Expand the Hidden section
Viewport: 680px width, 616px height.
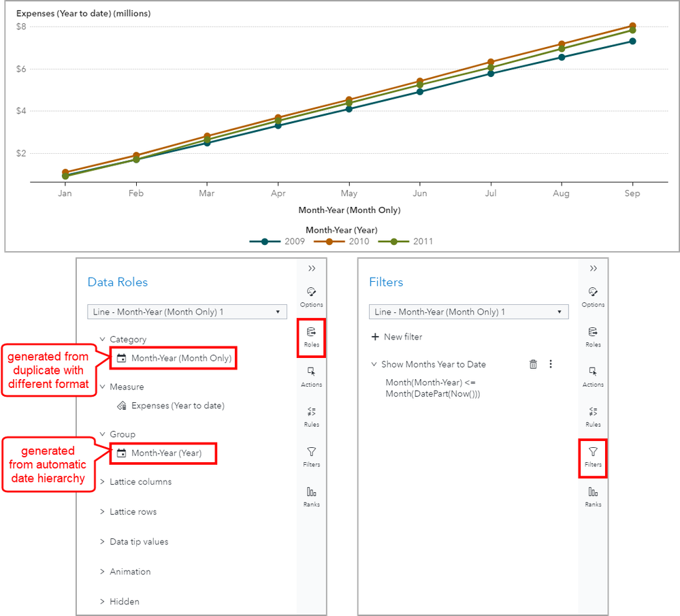(x=102, y=601)
